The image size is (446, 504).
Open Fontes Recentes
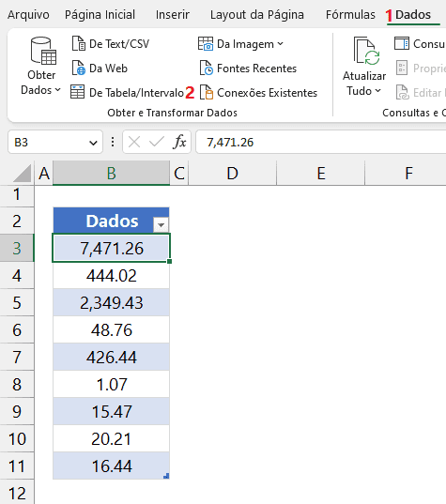pos(248,69)
